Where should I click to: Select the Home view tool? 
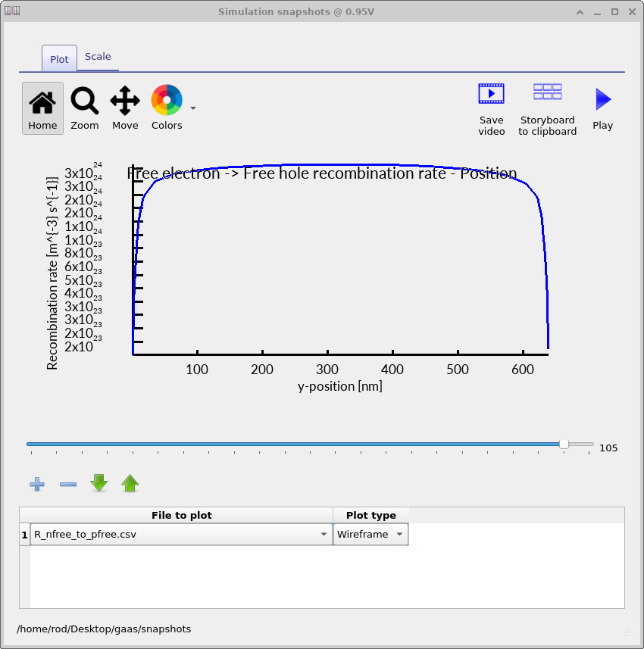pos(42,108)
